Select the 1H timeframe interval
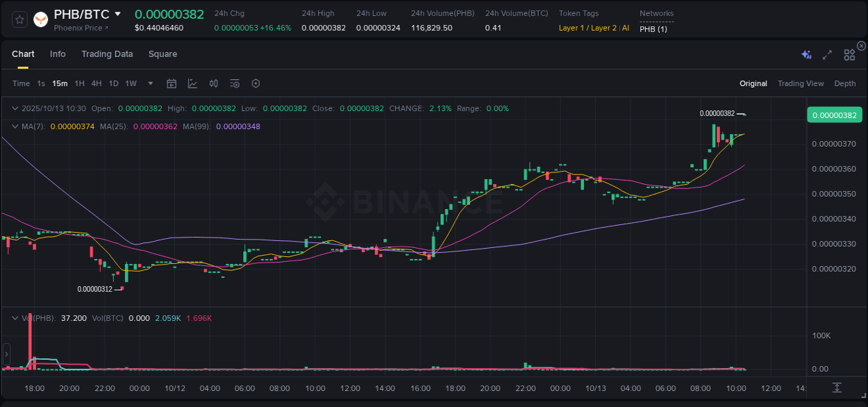Viewport: 868px width, 407px height. (79, 83)
